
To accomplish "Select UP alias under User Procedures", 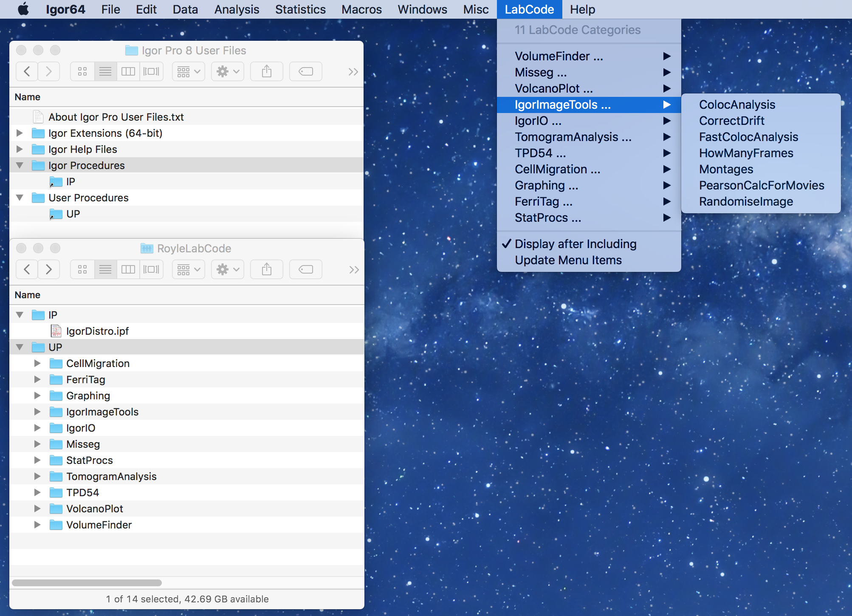I will (x=186, y=214).
